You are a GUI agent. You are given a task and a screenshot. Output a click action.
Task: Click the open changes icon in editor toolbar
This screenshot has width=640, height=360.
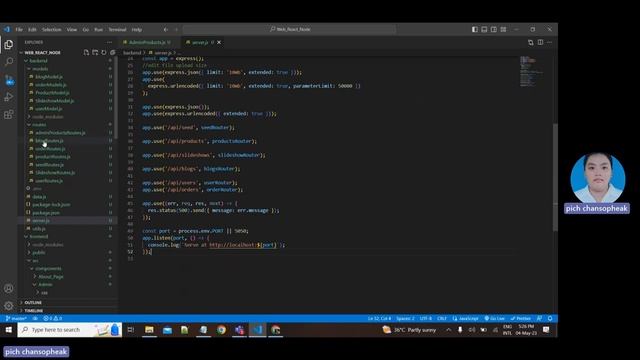click(x=531, y=42)
